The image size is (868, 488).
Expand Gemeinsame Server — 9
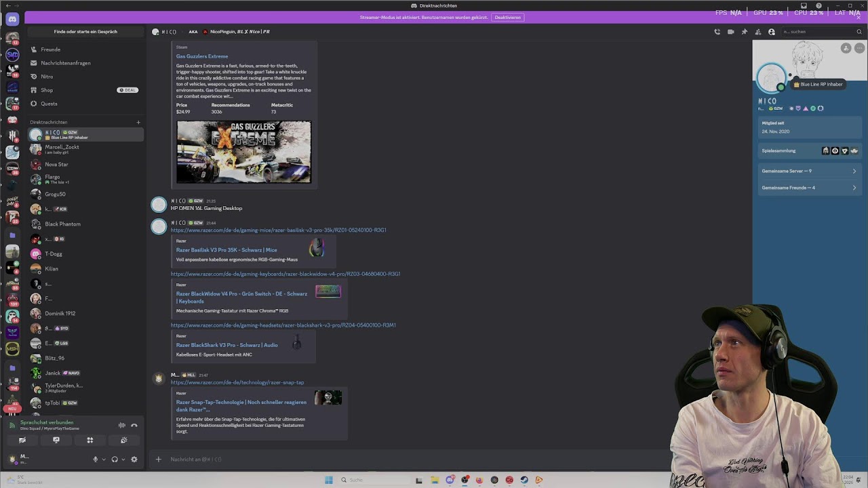(x=809, y=171)
